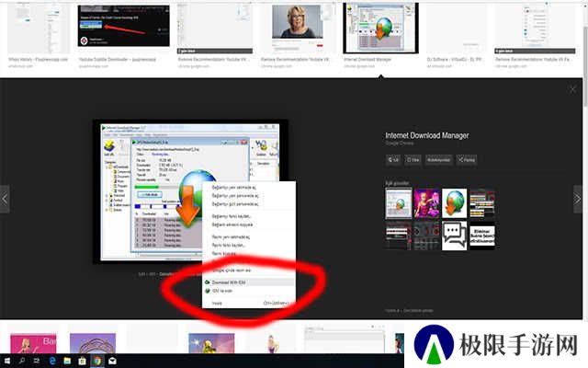Select the IDM globe logo related image
Screen dimensions: 588x368
455,203
